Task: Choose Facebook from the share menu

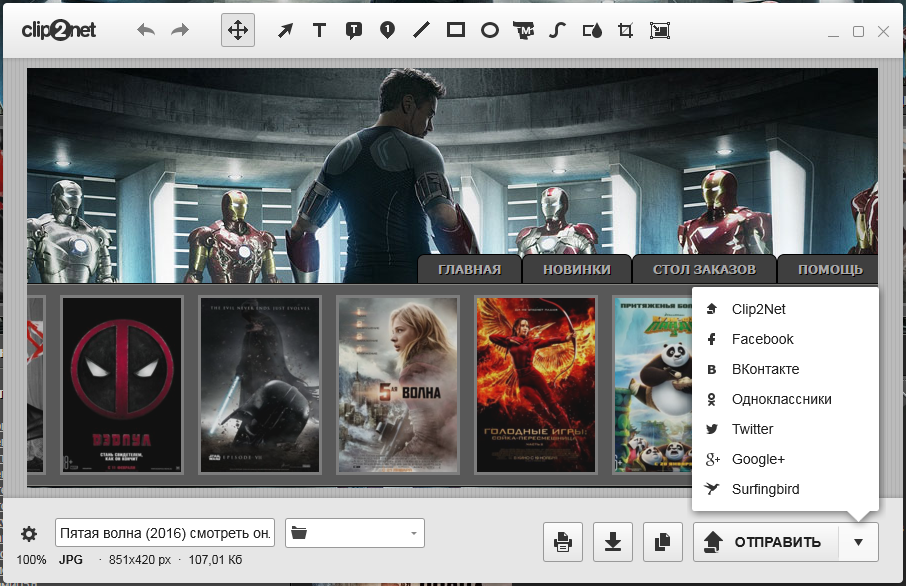Action: point(762,339)
